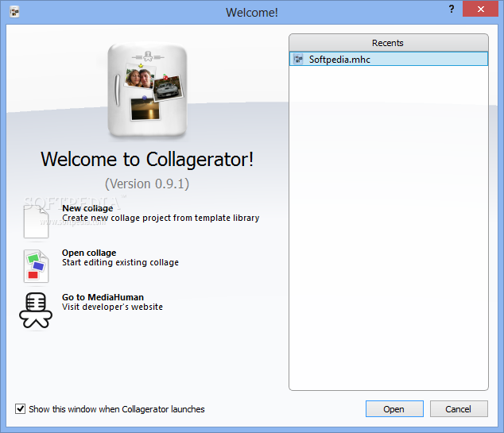504x433 pixels.
Task: Click the Collagerator app icon in title bar
Action: pos(14,12)
